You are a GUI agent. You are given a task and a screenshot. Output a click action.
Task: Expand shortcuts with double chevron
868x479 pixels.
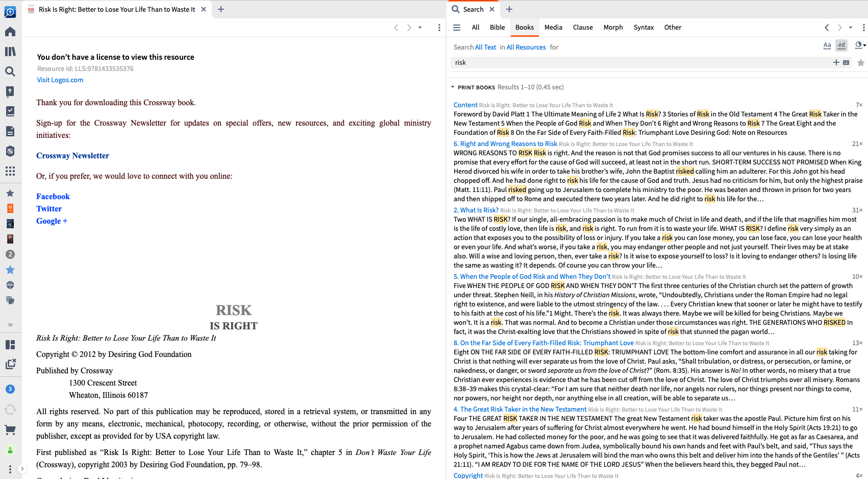10,325
